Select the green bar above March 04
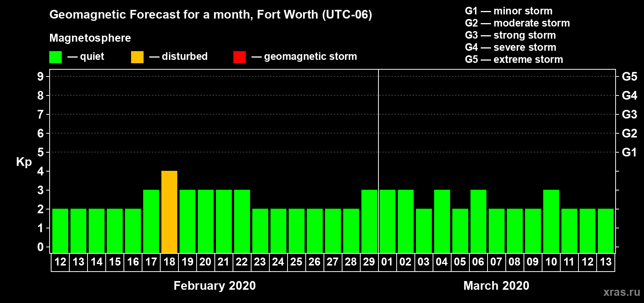644x303 pixels. (442, 222)
